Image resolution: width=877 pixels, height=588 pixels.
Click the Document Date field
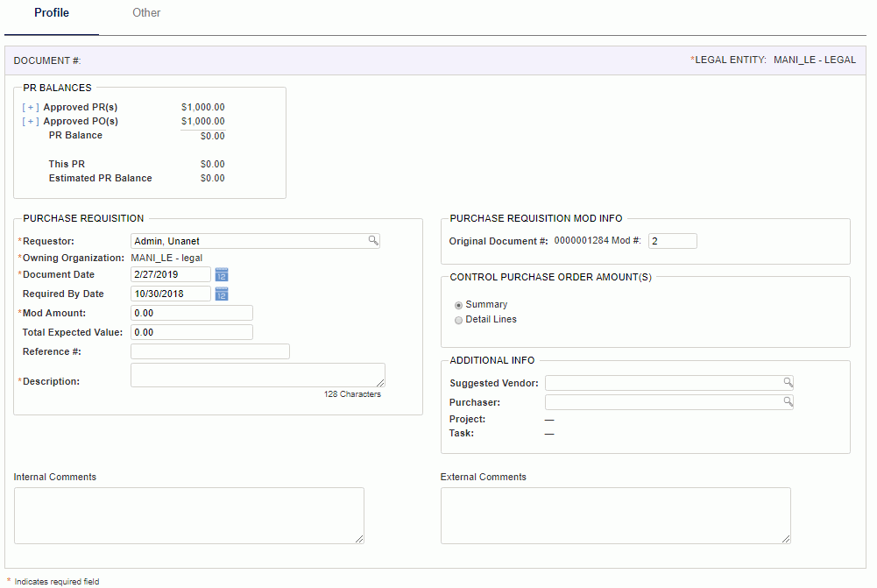[x=171, y=274]
